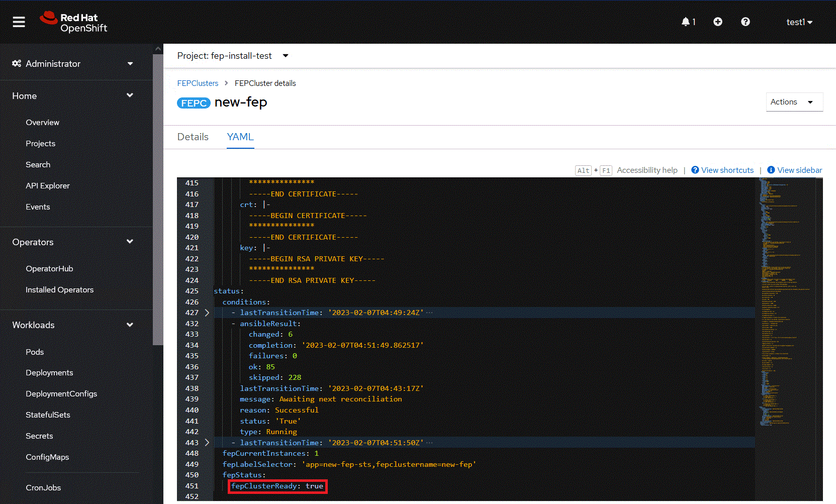Click the plus import YAML icon

coord(718,22)
